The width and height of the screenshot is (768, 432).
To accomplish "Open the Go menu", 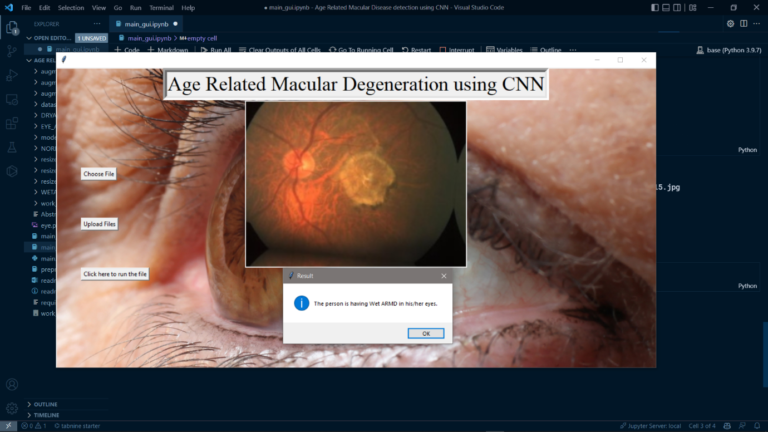I will (118, 8).
